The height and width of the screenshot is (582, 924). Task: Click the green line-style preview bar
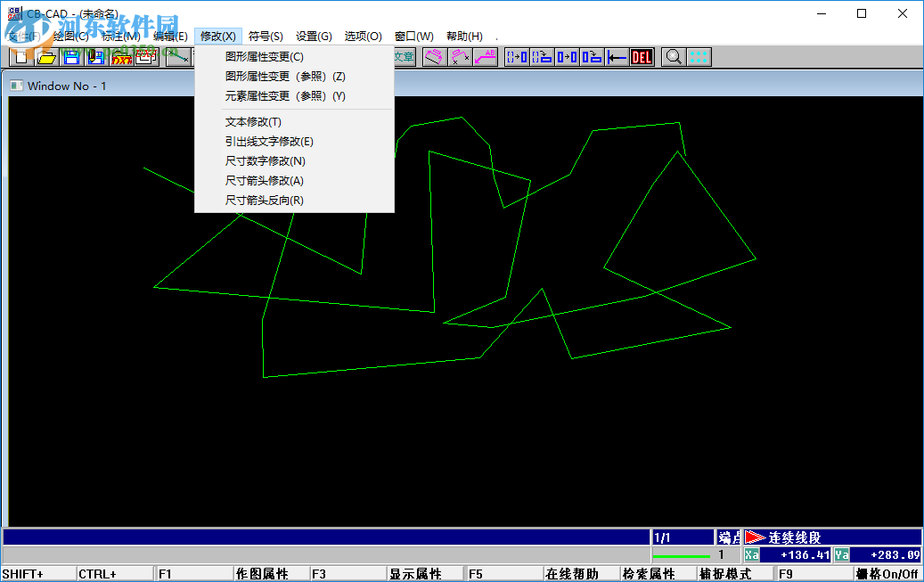682,554
